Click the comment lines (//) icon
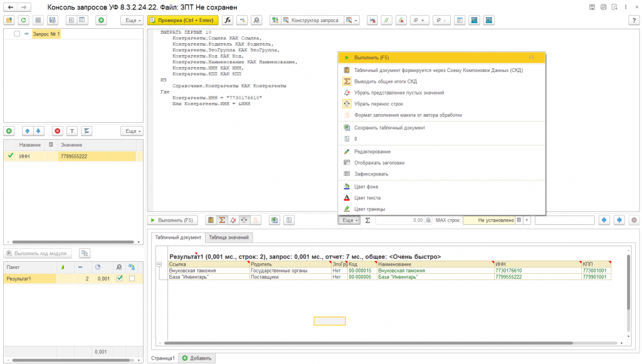 387,20
